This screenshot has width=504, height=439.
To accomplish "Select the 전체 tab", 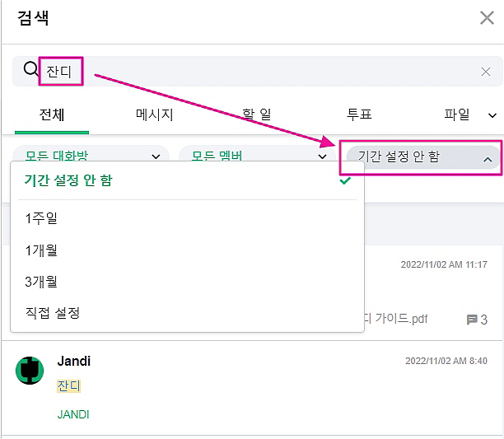I will pos(51,115).
